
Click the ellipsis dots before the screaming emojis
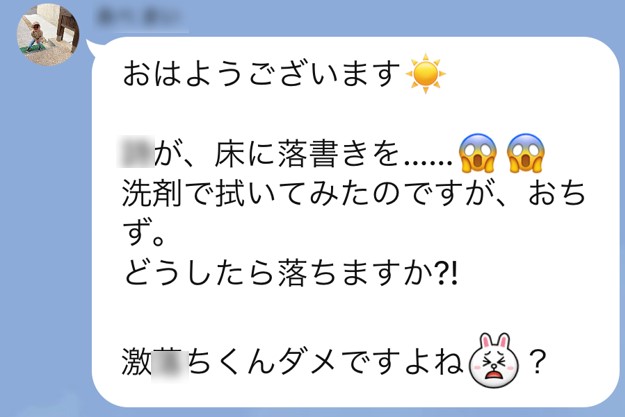coord(428,163)
